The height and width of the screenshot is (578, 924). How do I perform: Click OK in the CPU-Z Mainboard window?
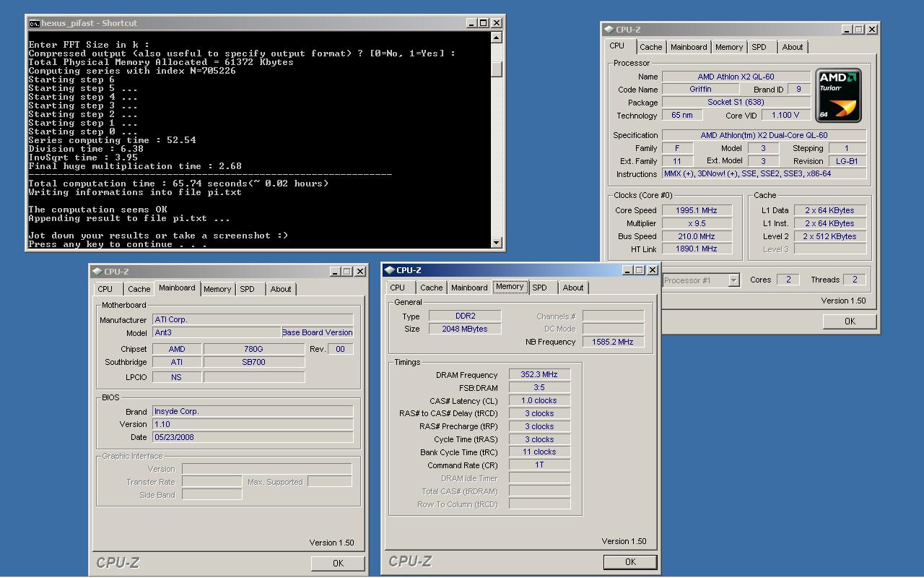(x=338, y=563)
